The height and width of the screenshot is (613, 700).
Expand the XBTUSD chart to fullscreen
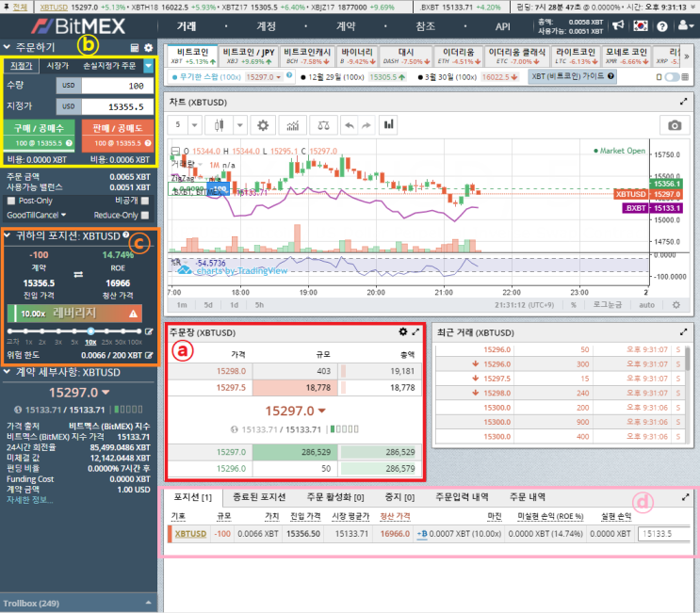click(x=683, y=102)
